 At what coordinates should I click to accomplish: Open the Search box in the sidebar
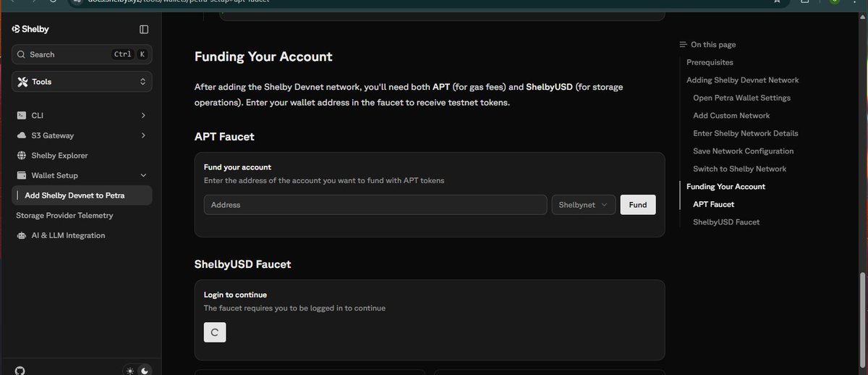coord(82,54)
